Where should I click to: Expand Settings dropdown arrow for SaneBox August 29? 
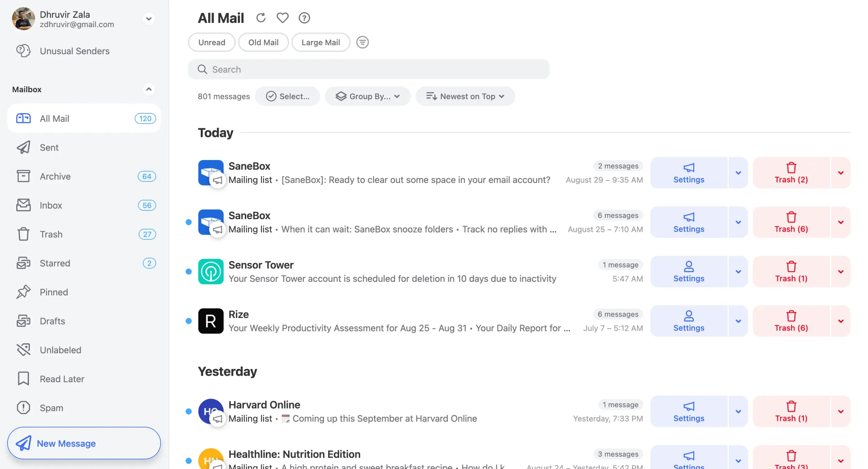[x=738, y=173]
